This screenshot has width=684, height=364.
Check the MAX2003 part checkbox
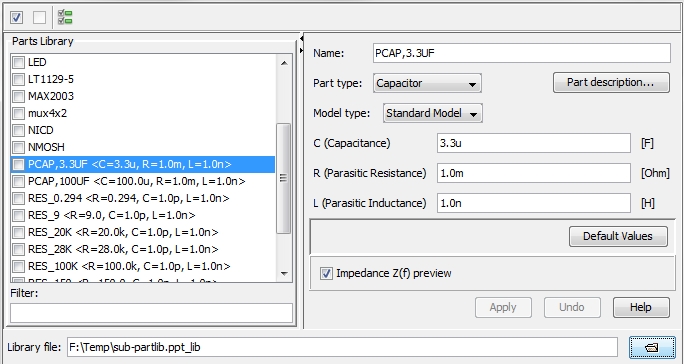(18, 96)
